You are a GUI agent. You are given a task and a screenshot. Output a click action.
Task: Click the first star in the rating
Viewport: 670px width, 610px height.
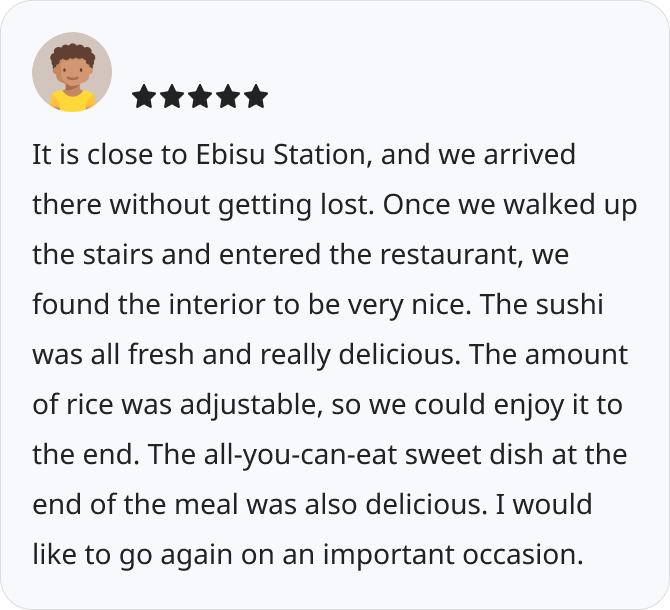144,97
